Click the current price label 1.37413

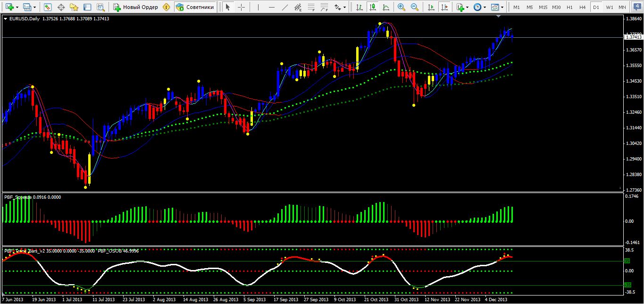point(633,37)
